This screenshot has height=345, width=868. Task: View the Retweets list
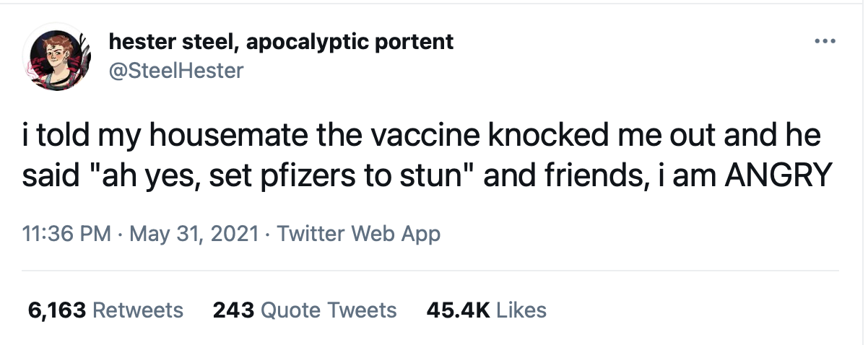[x=138, y=310]
